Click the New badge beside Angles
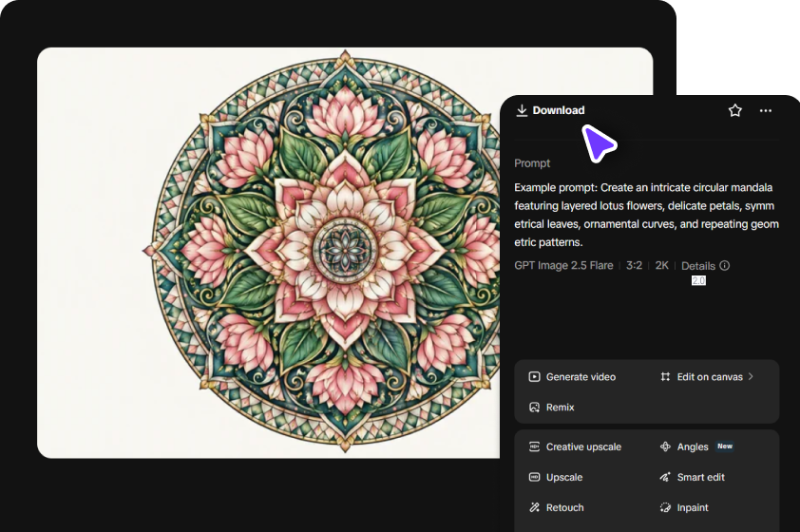The image size is (800, 532). pos(725,446)
